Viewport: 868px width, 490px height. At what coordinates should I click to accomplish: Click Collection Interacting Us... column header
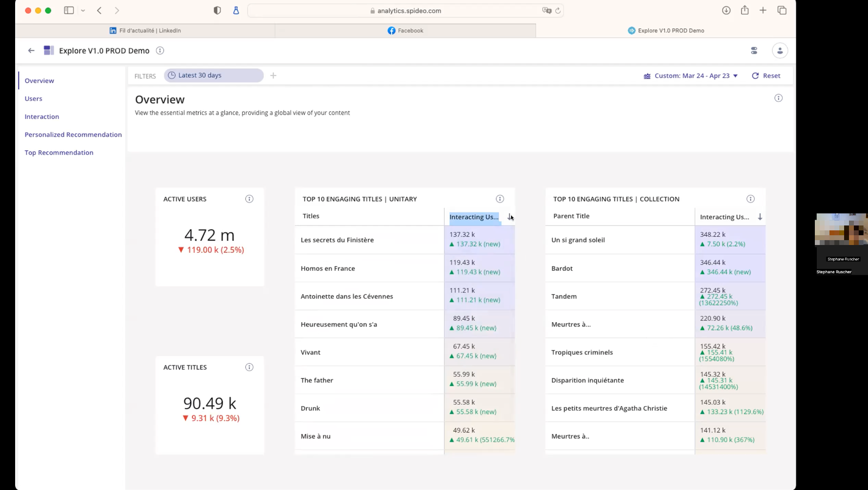[x=725, y=217]
